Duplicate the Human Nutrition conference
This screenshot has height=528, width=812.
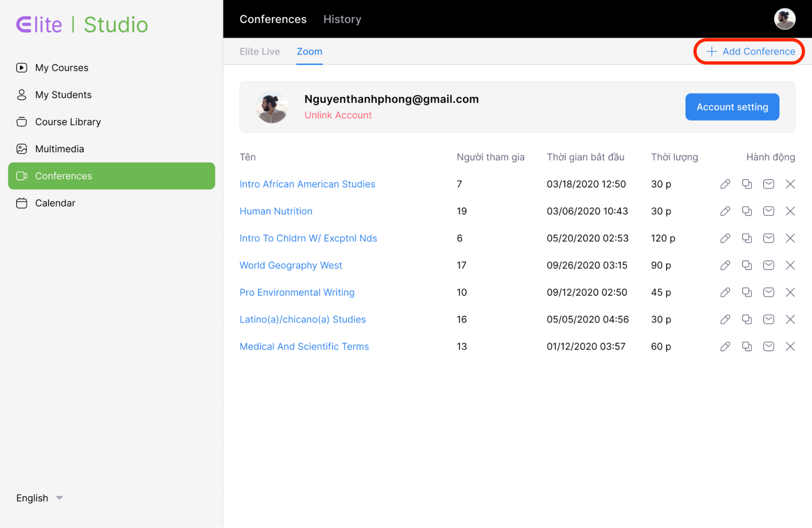click(747, 211)
